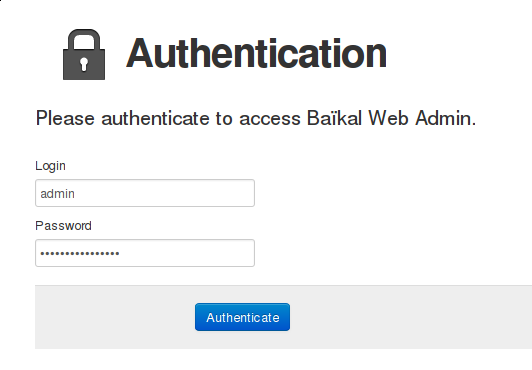Screen dimensions: 532x370
Task: Click the 'Web Admin' words in subtitle
Action: [422, 118]
